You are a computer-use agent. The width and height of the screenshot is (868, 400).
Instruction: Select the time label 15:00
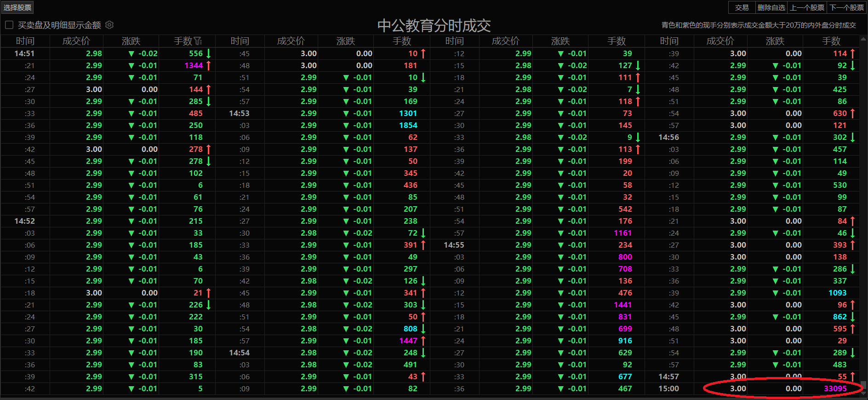(668, 388)
